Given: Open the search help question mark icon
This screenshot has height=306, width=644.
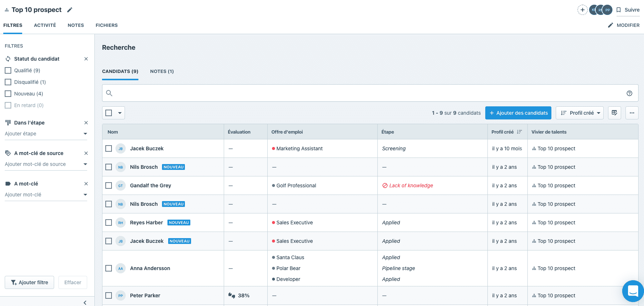Looking at the screenshot, I should 629,93.
